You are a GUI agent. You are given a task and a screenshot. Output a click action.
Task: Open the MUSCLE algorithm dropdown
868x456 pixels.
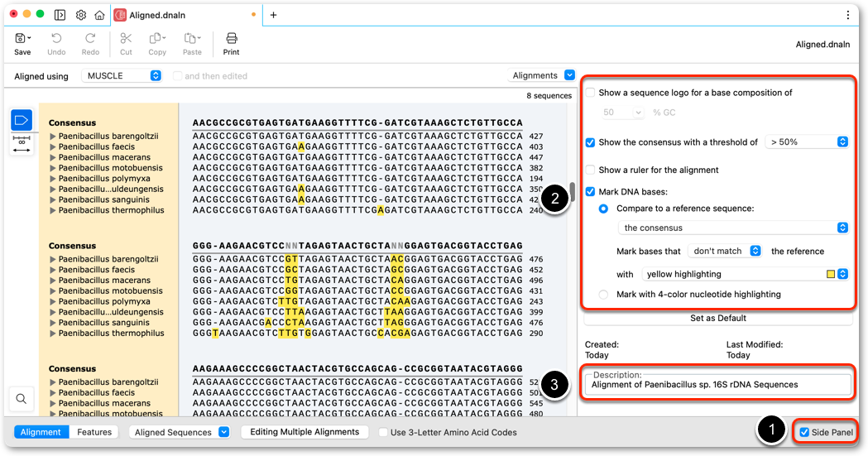point(122,76)
